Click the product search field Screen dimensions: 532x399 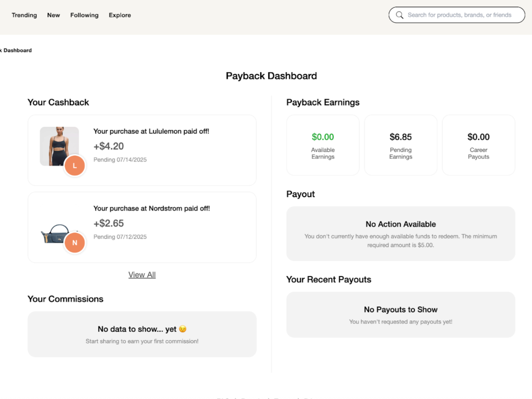[x=459, y=15]
